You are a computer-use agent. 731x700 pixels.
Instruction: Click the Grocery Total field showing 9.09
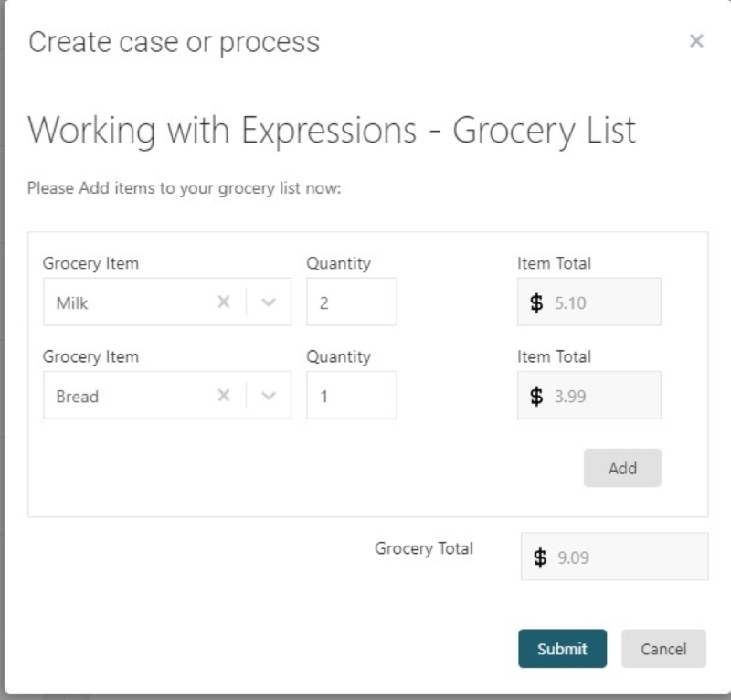click(626, 557)
